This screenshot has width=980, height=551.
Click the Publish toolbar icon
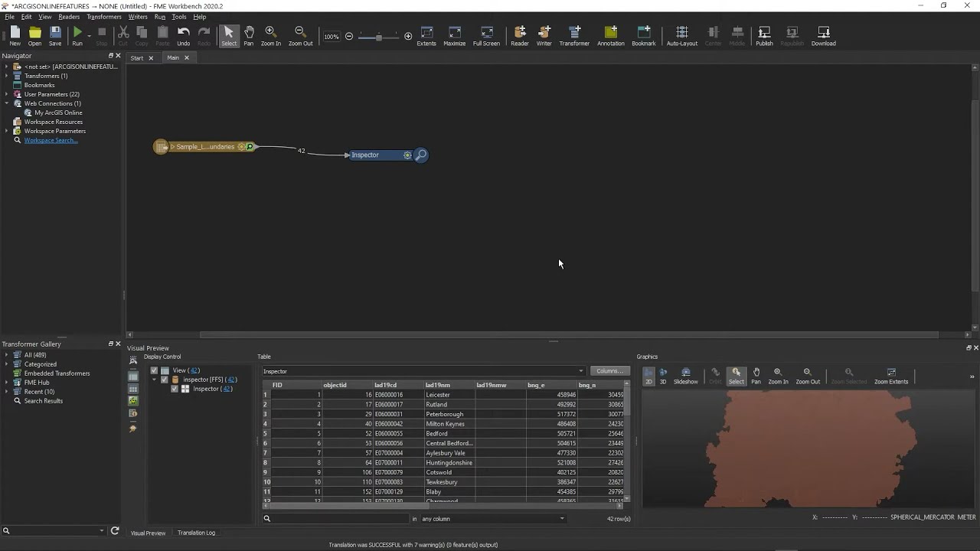point(764,35)
